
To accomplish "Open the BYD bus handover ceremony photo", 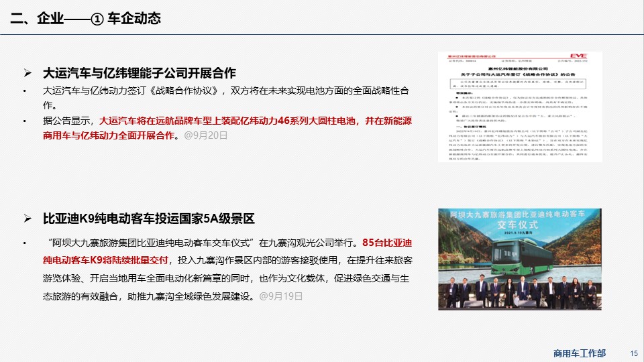I will tap(519, 259).
